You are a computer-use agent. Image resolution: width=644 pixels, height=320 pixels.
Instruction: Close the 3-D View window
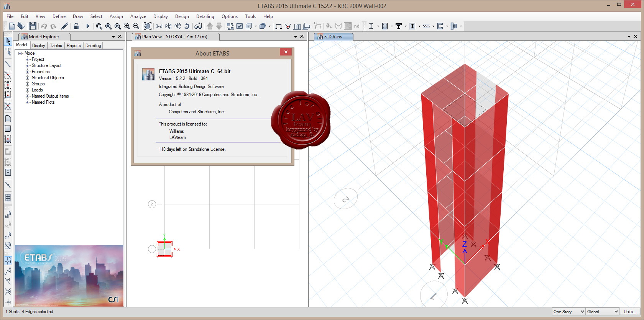636,37
